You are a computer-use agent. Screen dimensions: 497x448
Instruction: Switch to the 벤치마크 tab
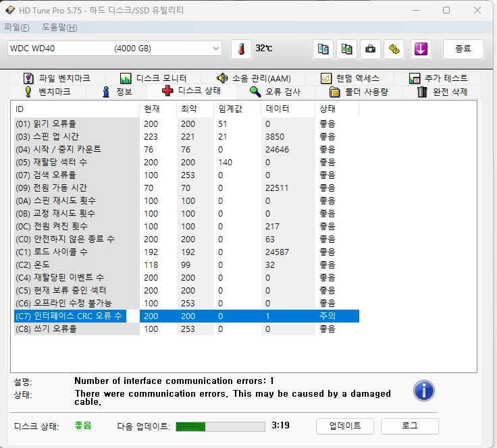[x=47, y=92]
